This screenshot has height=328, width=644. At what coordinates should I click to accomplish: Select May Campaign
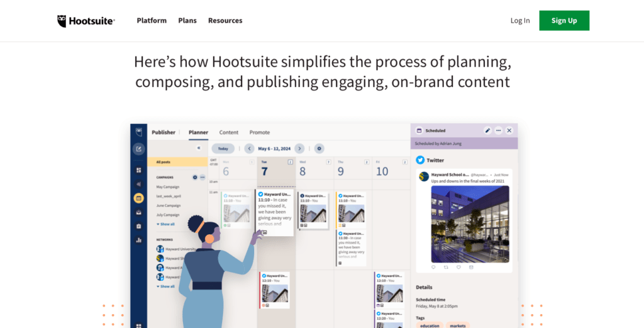(x=167, y=186)
